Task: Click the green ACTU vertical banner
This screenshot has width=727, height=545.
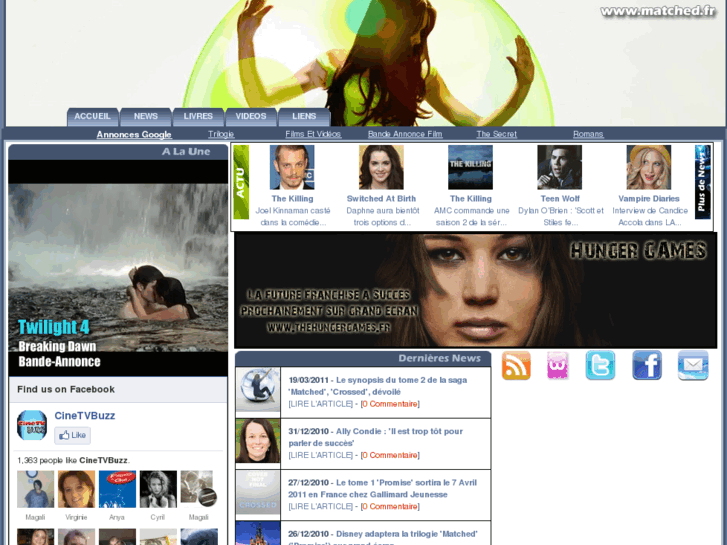Action: click(241, 182)
